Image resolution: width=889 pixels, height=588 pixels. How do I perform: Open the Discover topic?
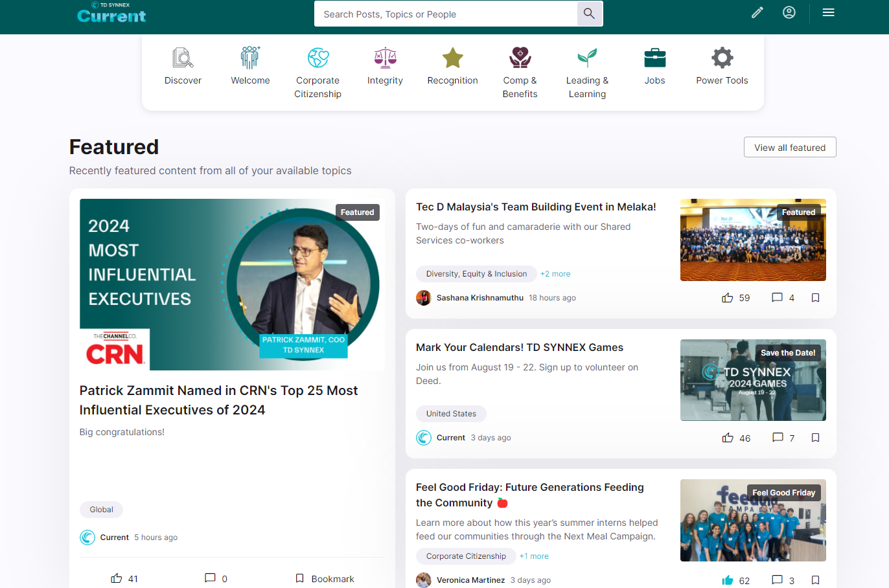tap(183, 67)
